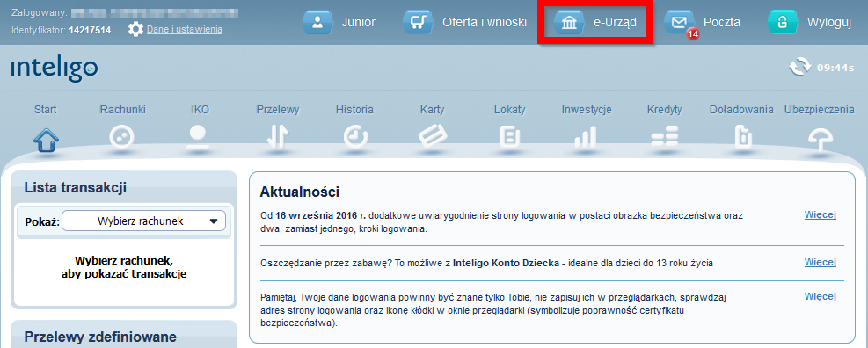Click the Przelewy zdefiniowane heading
The width and height of the screenshot is (868, 348).
point(100,337)
